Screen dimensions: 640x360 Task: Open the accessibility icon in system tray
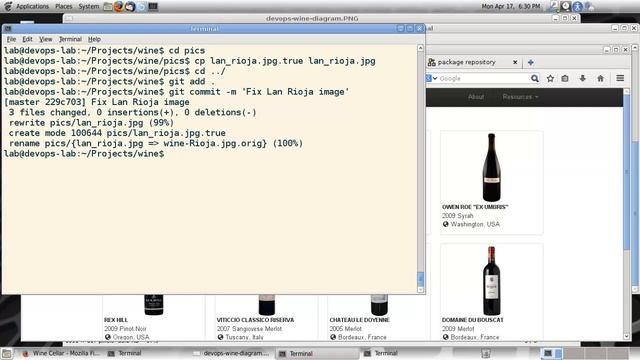click(x=577, y=6)
